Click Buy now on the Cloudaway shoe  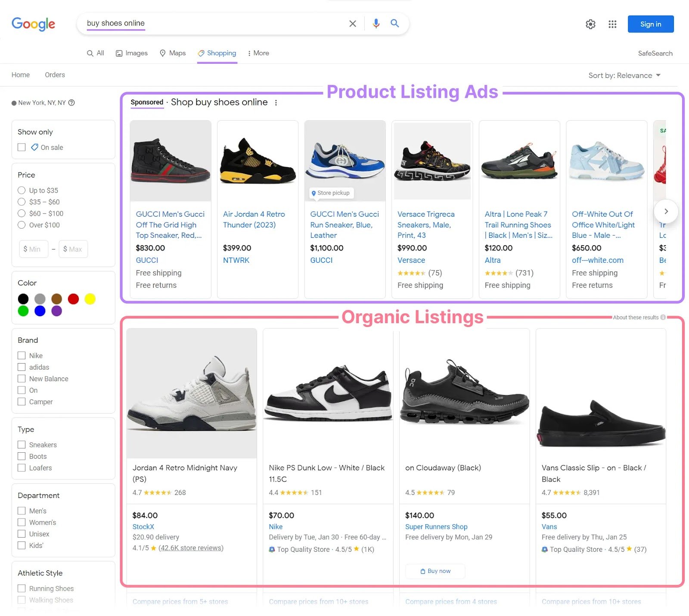click(x=435, y=571)
